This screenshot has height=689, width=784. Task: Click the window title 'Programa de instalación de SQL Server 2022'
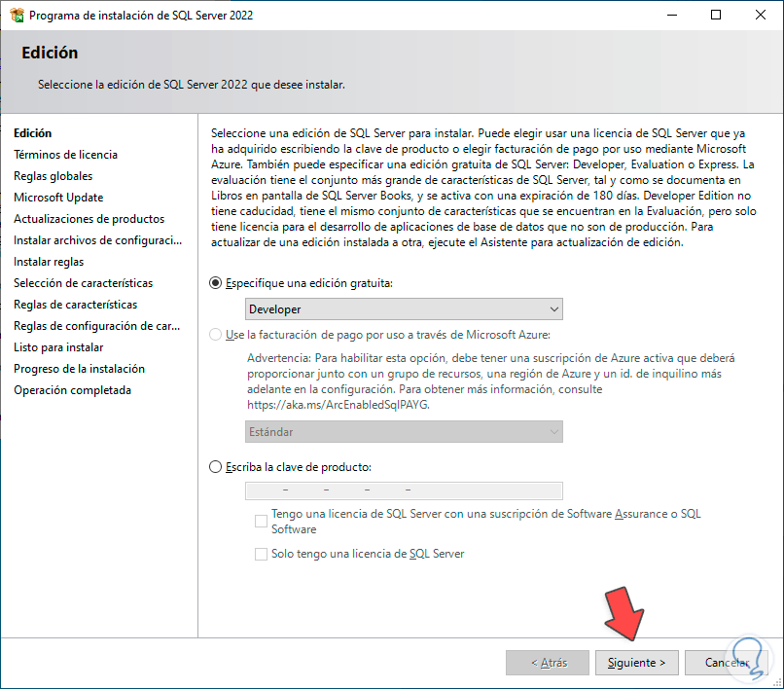pos(141,16)
